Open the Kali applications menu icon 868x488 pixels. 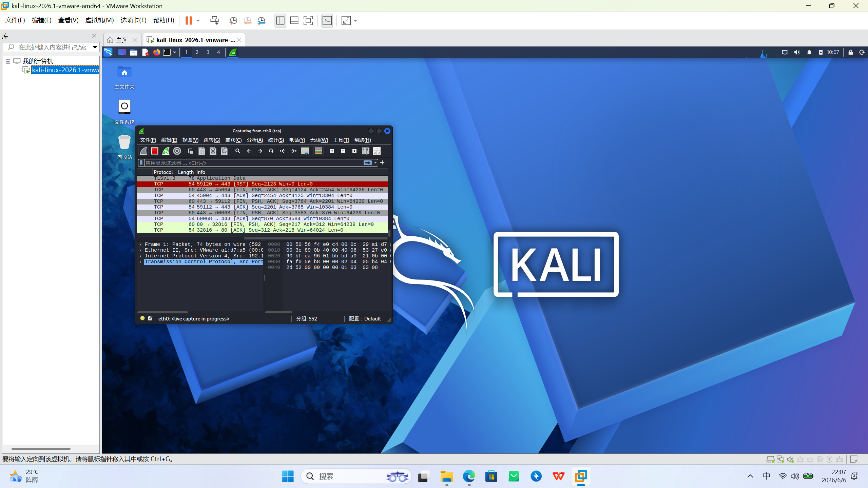coord(108,52)
